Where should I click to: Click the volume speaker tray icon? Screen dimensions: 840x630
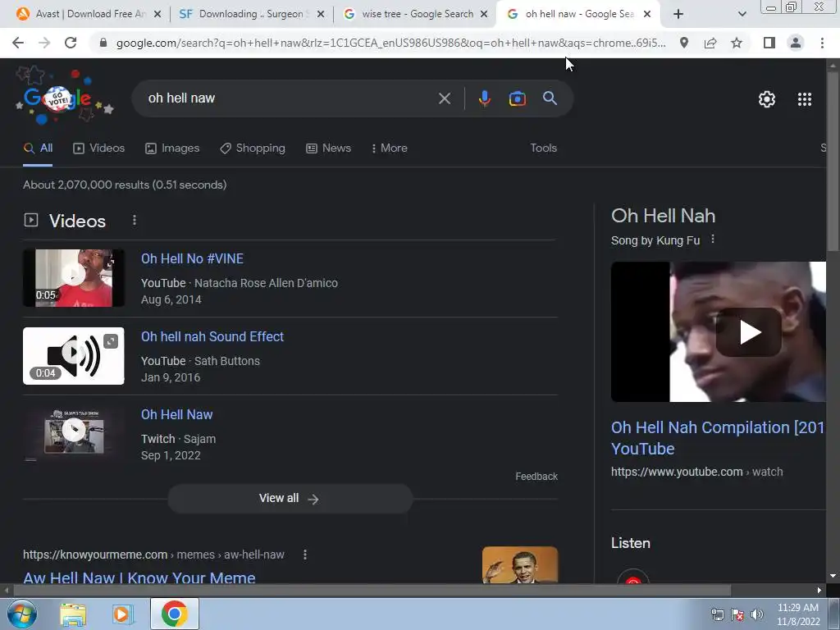tap(757, 614)
